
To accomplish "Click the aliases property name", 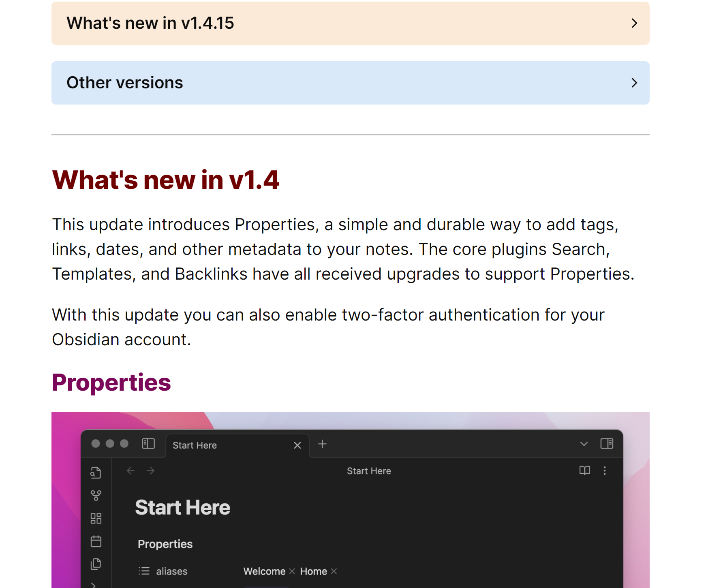I will tap(172, 571).
